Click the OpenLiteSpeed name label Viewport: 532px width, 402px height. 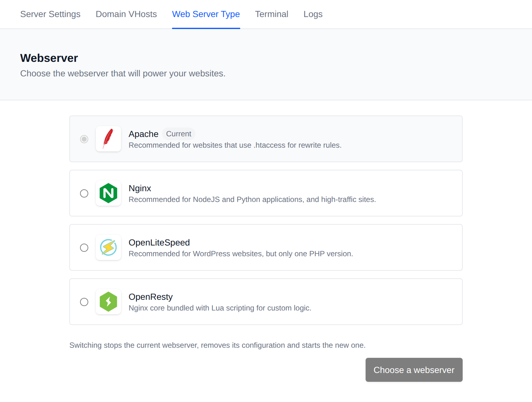click(159, 242)
